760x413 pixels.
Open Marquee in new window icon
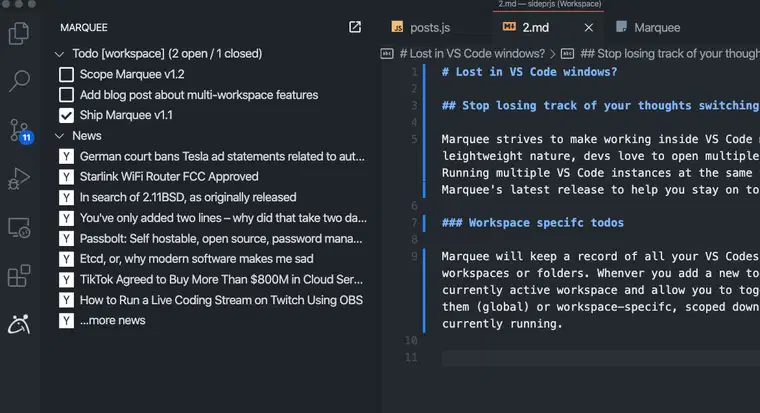[x=355, y=27]
